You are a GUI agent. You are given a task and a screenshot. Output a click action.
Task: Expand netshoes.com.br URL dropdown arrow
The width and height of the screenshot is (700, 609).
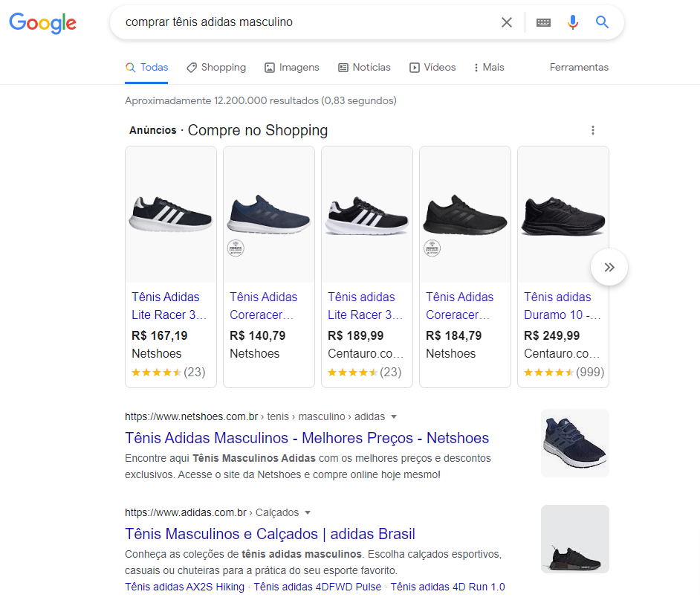(x=394, y=417)
